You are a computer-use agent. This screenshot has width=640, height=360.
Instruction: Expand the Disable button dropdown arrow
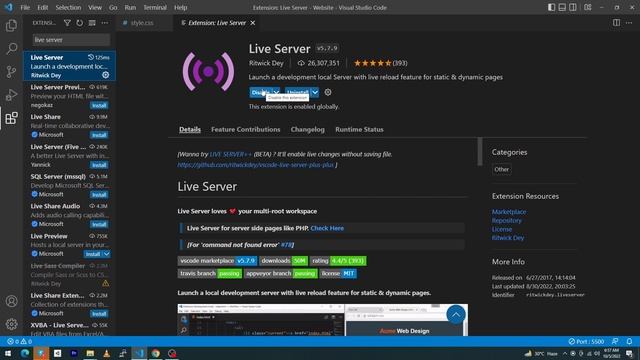pos(276,92)
